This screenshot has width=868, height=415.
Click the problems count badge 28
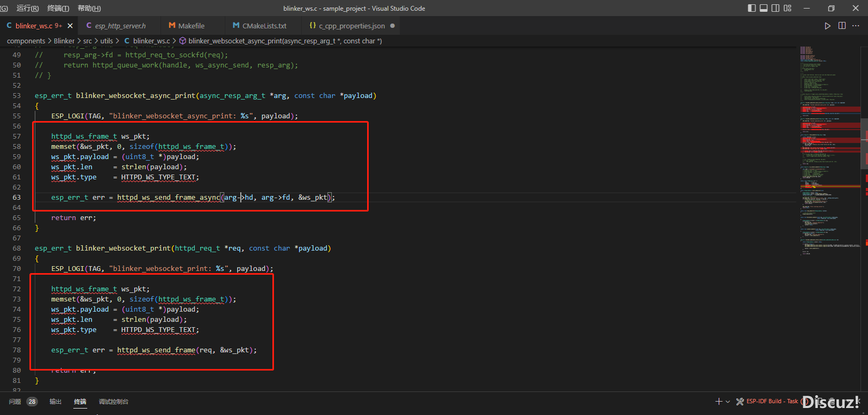coord(32,402)
